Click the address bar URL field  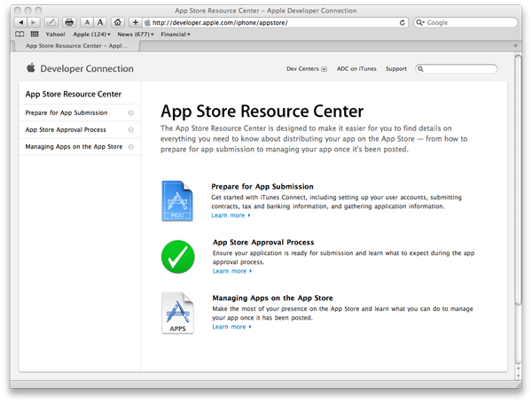276,23
